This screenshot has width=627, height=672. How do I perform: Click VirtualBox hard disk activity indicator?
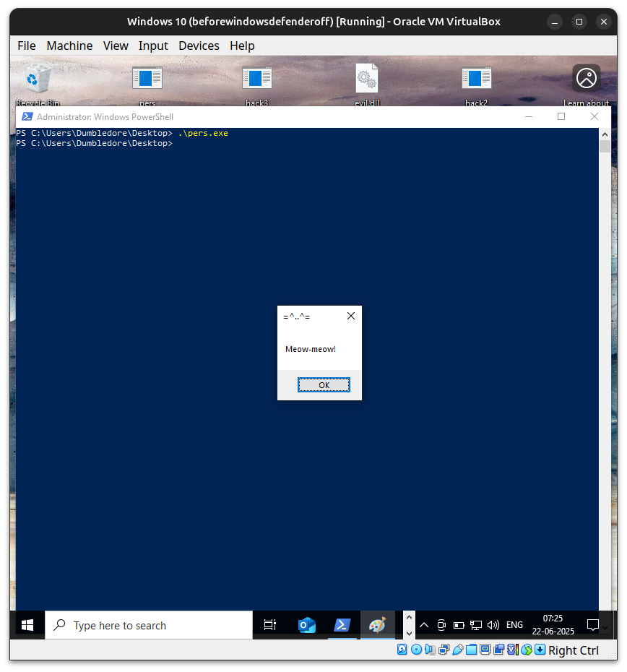pos(402,650)
